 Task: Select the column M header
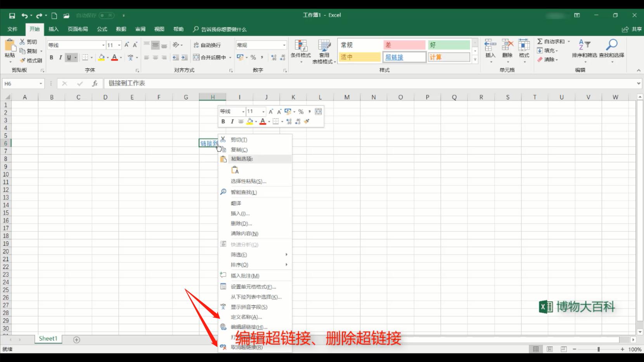[x=347, y=97]
